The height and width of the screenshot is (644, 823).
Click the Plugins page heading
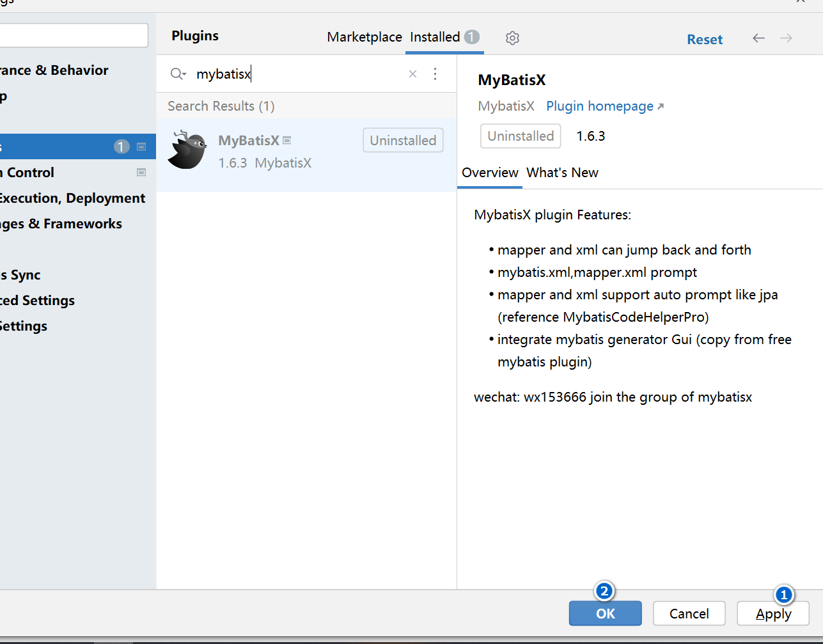tap(195, 36)
